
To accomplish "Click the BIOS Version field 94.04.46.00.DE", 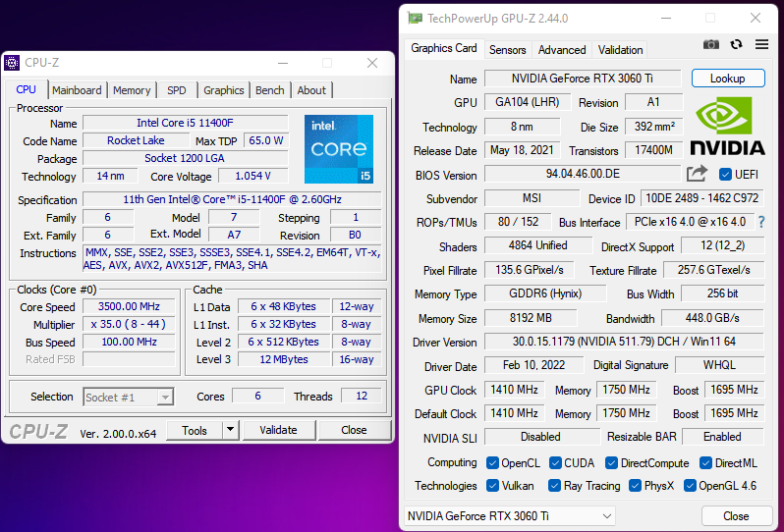I will click(x=583, y=174).
